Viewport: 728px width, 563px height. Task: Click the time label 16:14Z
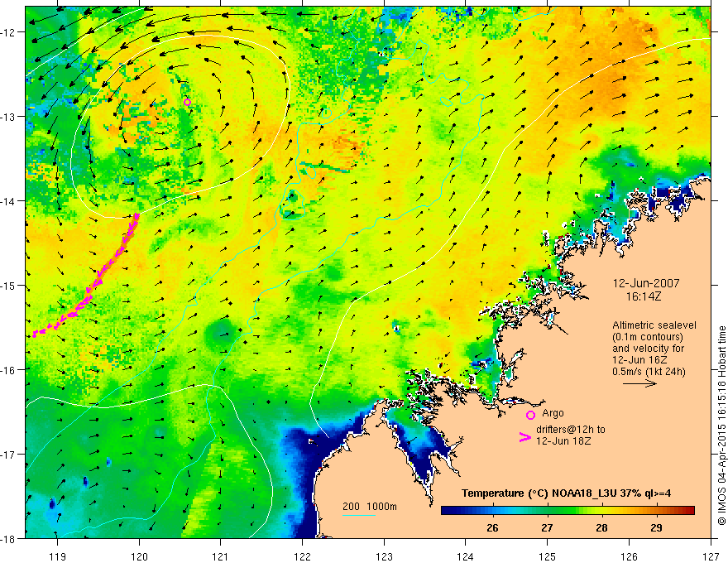(644, 296)
